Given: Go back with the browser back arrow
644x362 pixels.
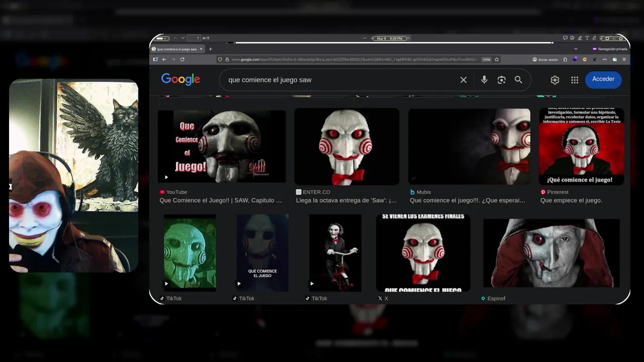Looking at the screenshot, I should [x=164, y=59].
